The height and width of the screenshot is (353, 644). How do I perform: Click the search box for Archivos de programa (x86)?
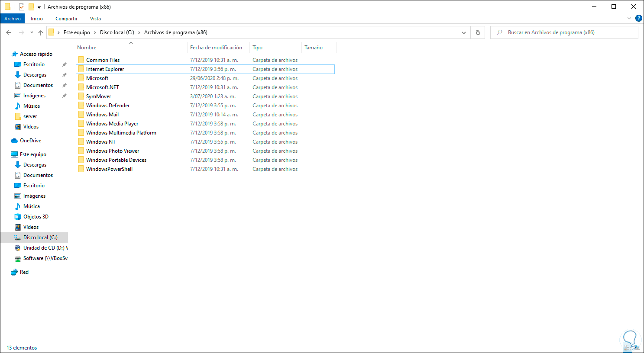point(564,32)
